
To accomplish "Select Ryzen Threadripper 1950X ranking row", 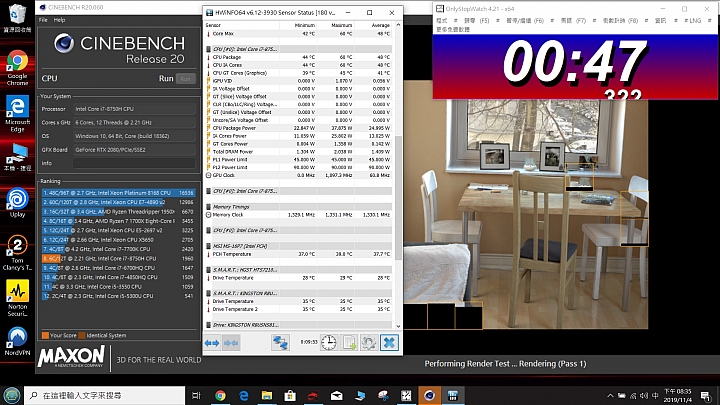I will [x=118, y=212].
